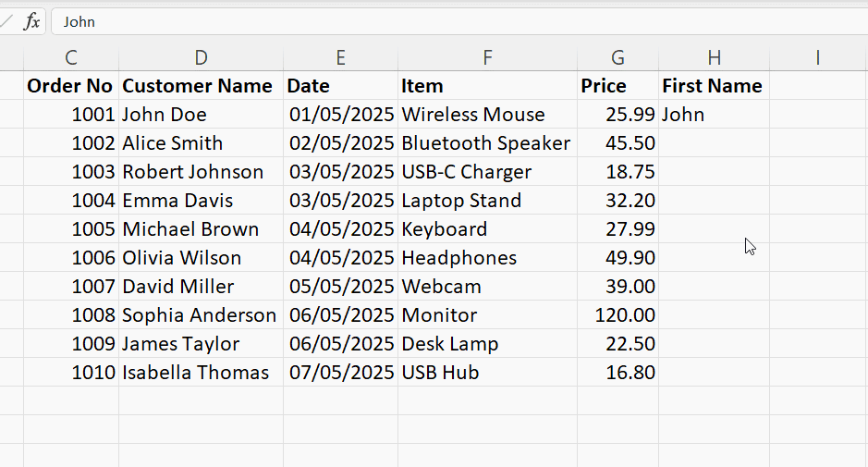Select the Sophia Anderson cell

click(x=201, y=315)
